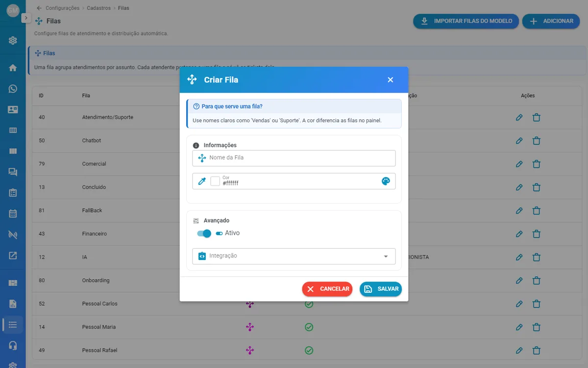The height and width of the screenshot is (368, 588).
Task: Open the chat bubbles sidebar icon
Action: point(13,172)
